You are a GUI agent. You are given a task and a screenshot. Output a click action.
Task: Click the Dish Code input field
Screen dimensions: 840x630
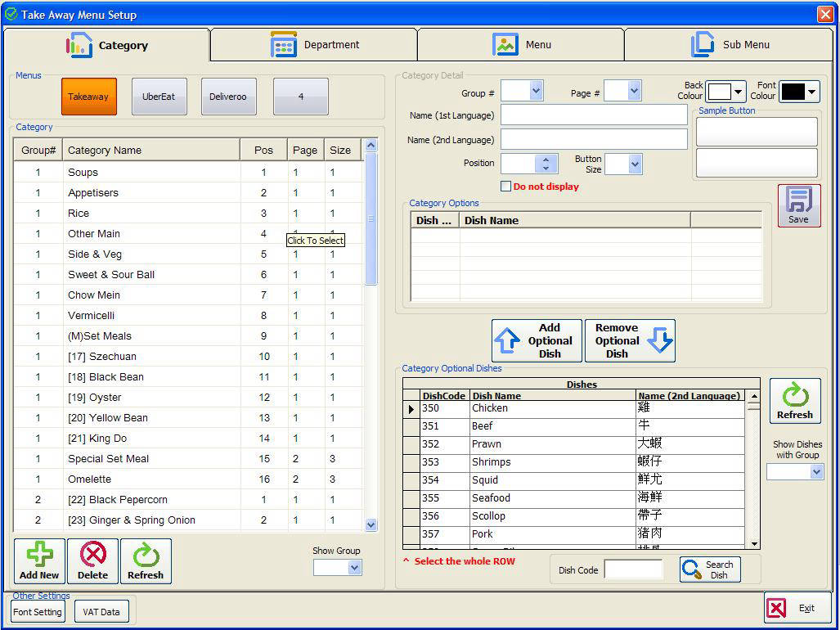point(633,570)
